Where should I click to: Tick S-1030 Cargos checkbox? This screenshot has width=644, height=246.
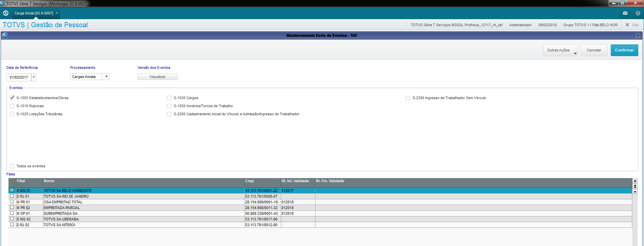point(169,98)
